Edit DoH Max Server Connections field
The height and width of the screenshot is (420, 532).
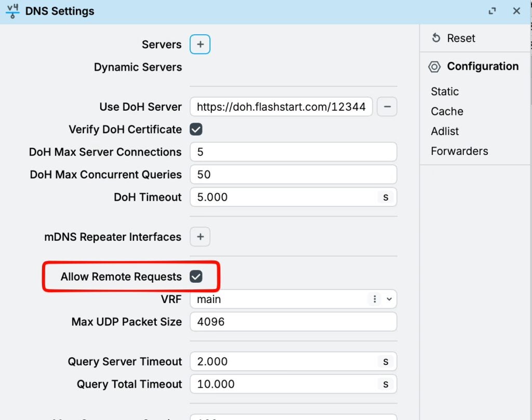pyautogui.click(x=293, y=152)
